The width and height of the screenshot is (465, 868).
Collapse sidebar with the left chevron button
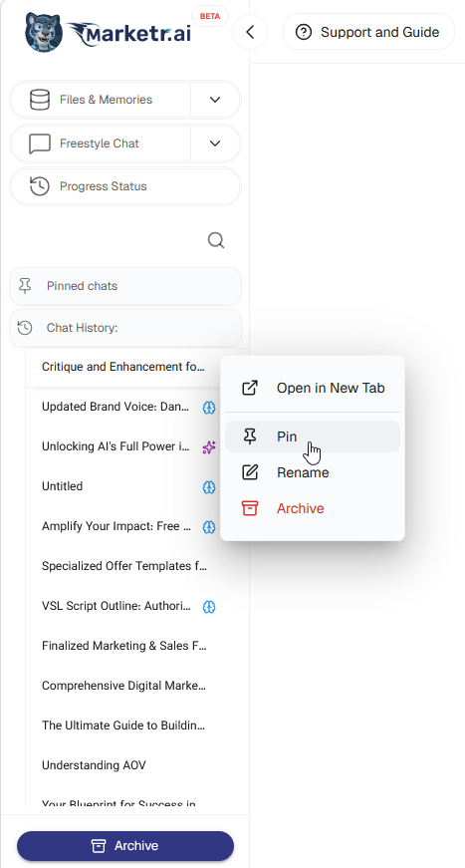coord(250,32)
